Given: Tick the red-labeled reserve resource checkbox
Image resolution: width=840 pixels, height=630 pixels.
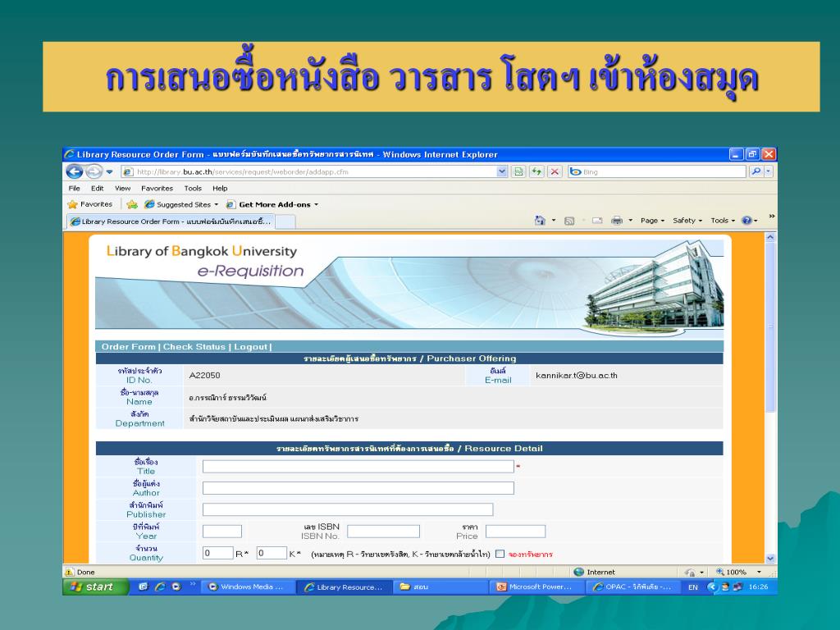Looking at the screenshot, I should (x=500, y=554).
